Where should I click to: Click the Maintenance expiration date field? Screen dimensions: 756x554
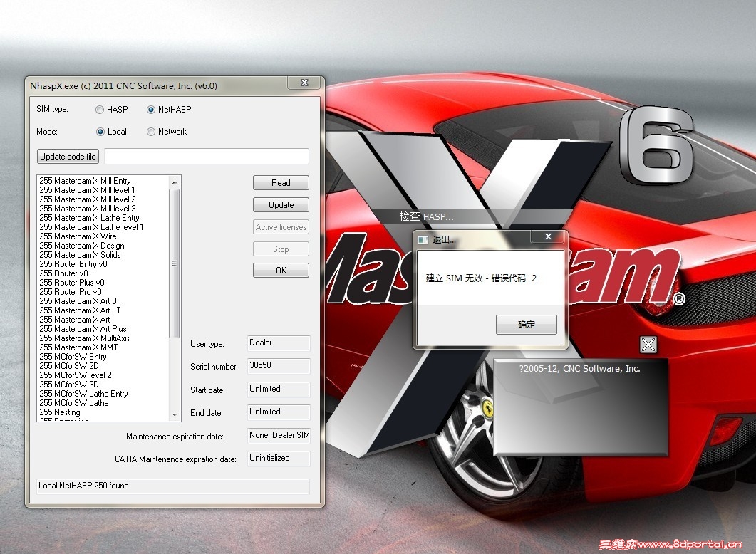[x=279, y=436]
